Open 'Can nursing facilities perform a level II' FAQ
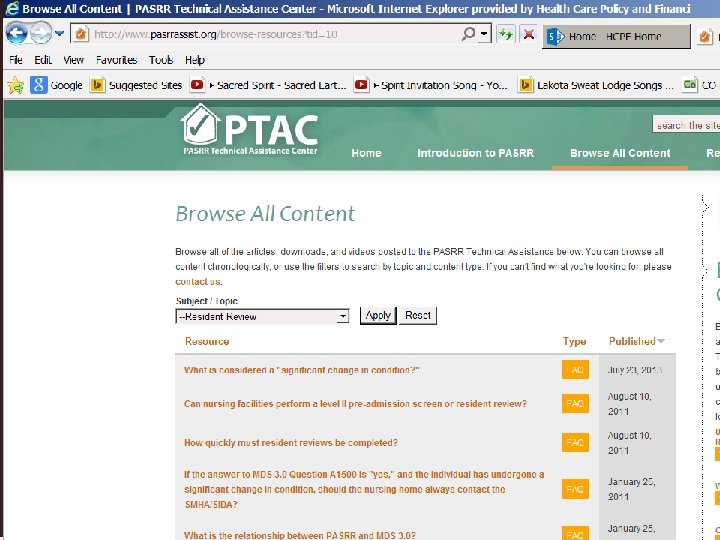This screenshot has height=540, width=720. 355,404
